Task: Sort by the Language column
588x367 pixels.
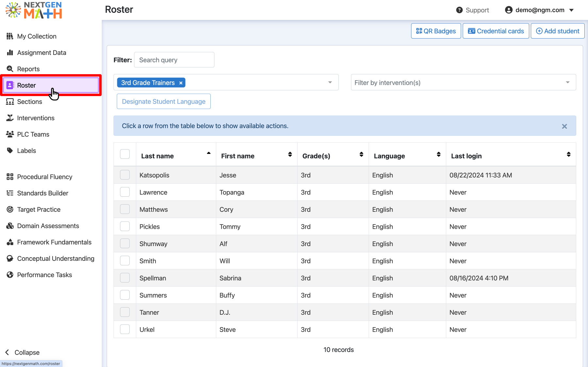Action: 407,154
